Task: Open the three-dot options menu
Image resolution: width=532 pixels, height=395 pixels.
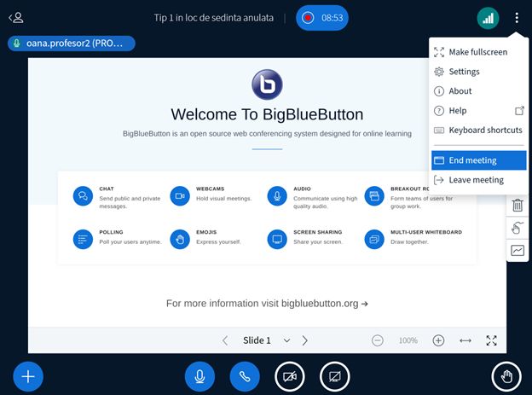Action: [x=517, y=18]
